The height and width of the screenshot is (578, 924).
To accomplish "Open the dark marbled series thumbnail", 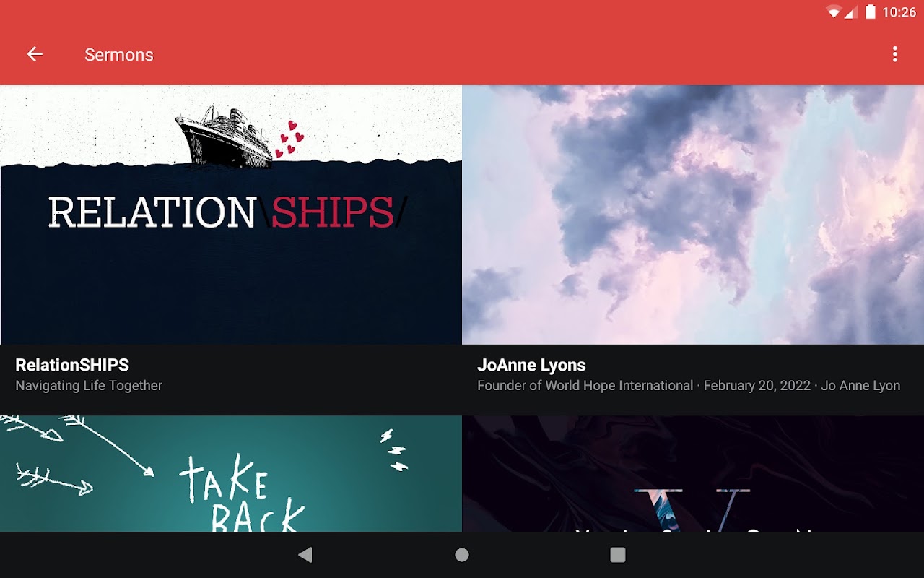I will pyautogui.click(x=693, y=473).
